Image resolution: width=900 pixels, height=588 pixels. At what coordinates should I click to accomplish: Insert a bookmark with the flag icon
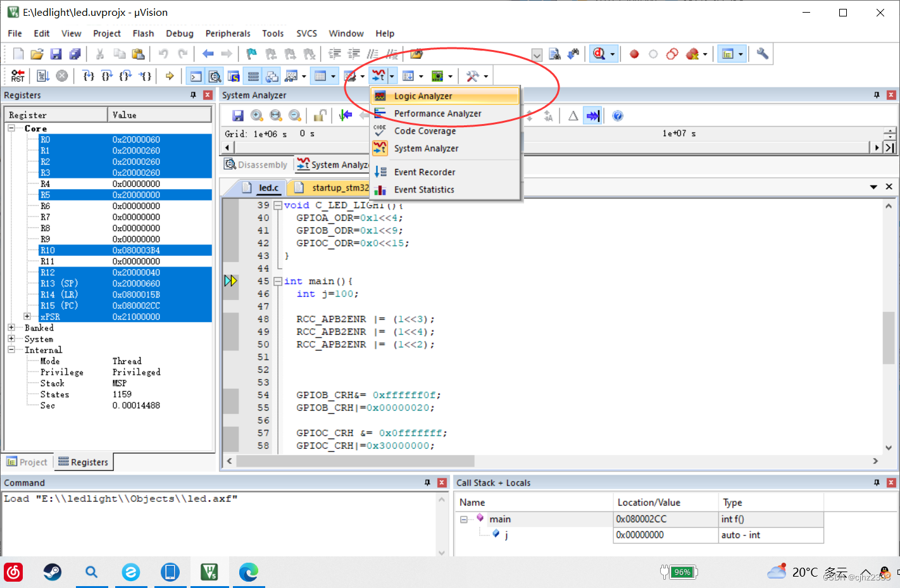251,54
